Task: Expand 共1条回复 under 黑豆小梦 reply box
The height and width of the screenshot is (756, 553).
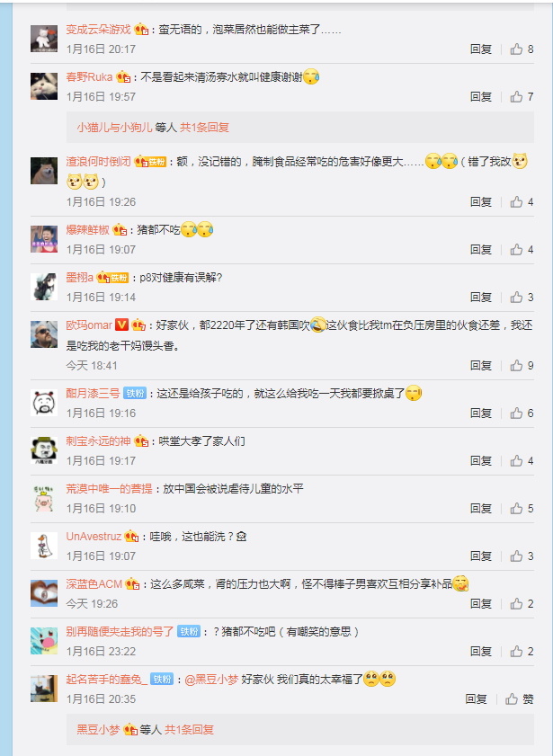Action: coord(189,730)
